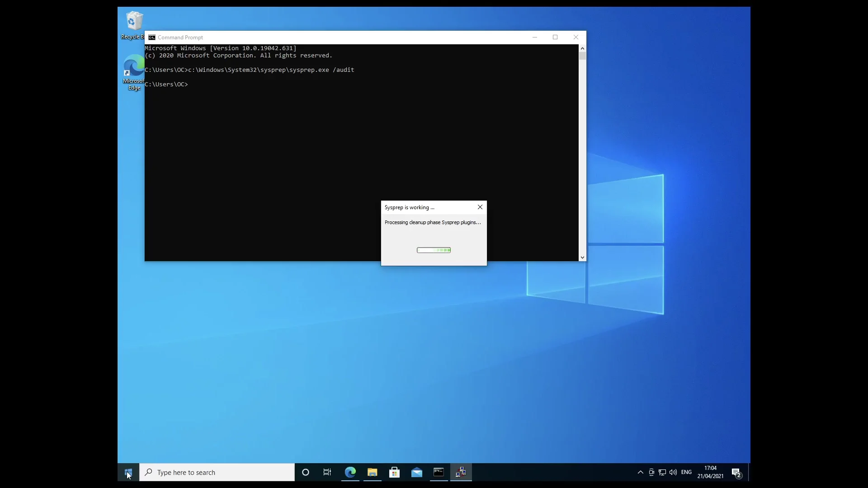Image resolution: width=868 pixels, height=488 pixels.
Task: Show hidden system tray icons
Action: [641, 472]
